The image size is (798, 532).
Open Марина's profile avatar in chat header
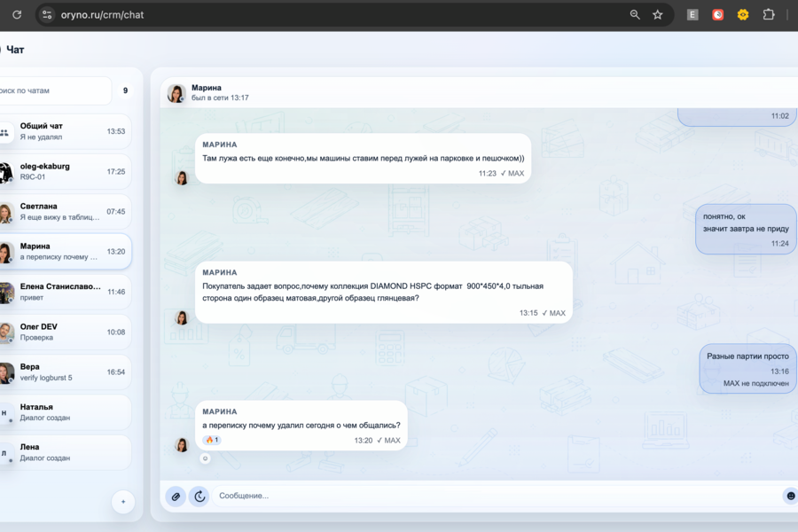176,93
